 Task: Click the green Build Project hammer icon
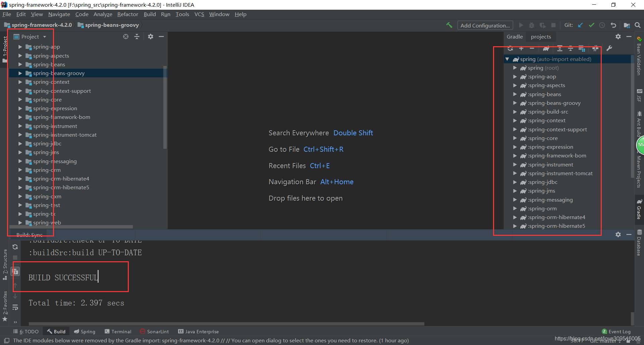coord(449,25)
